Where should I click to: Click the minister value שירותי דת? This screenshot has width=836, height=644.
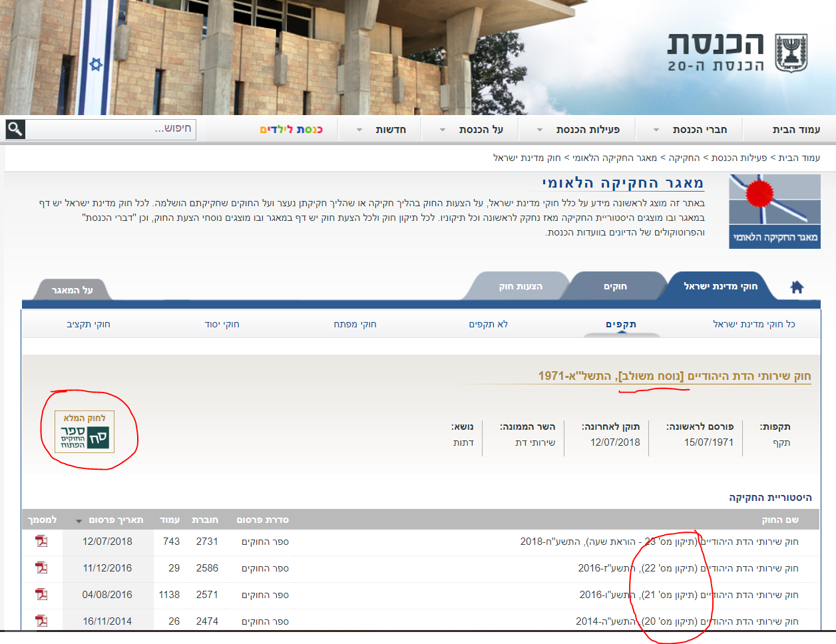(535, 442)
